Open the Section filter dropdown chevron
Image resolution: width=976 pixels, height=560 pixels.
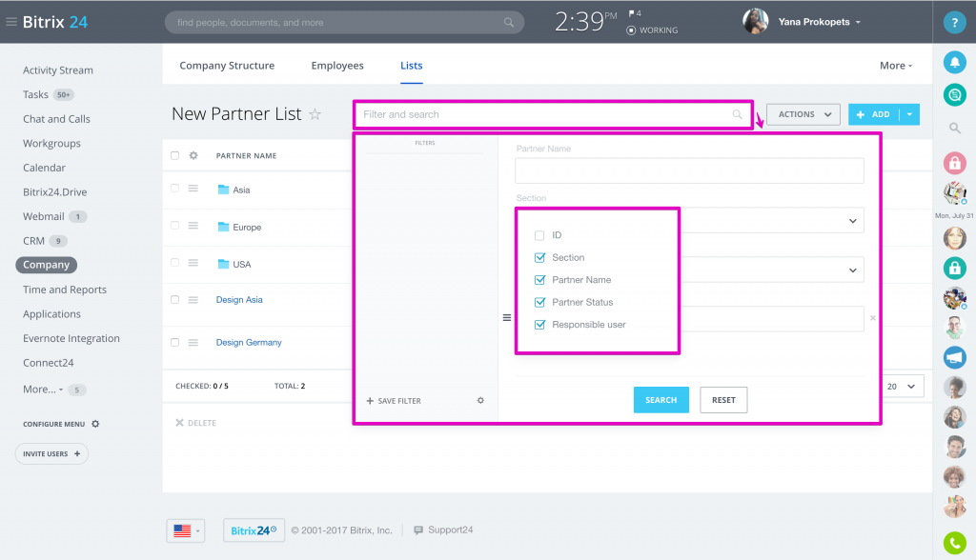[x=853, y=221]
